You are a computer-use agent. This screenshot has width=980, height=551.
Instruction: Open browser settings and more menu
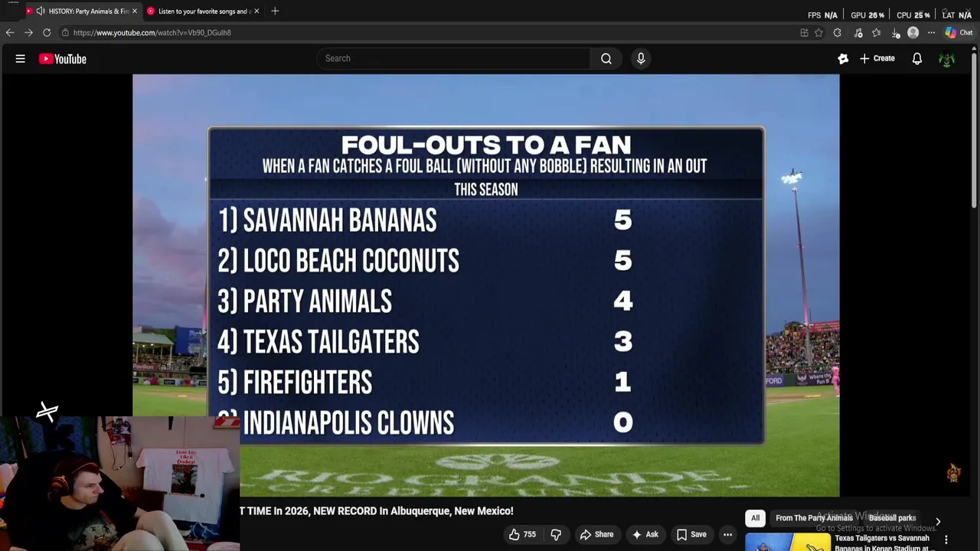coord(931,33)
